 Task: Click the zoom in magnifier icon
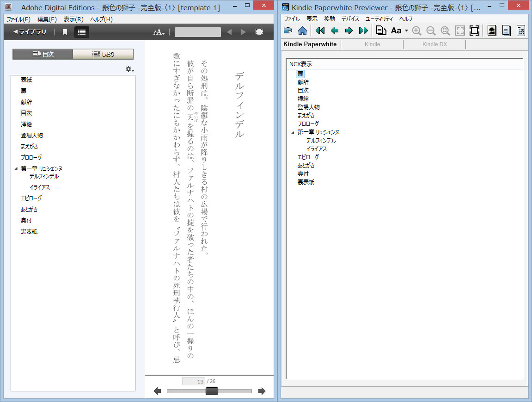tap(416, 31)
